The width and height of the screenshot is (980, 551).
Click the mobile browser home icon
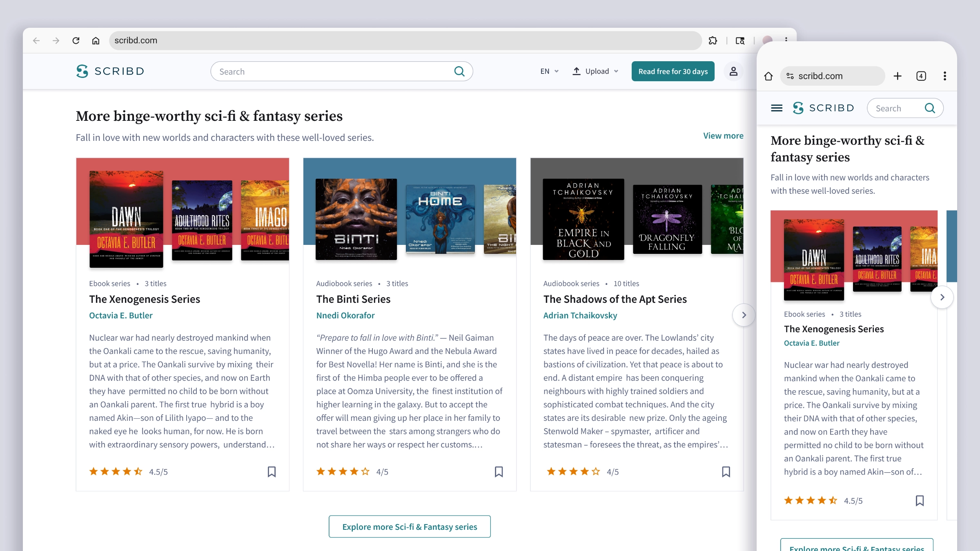768,76
